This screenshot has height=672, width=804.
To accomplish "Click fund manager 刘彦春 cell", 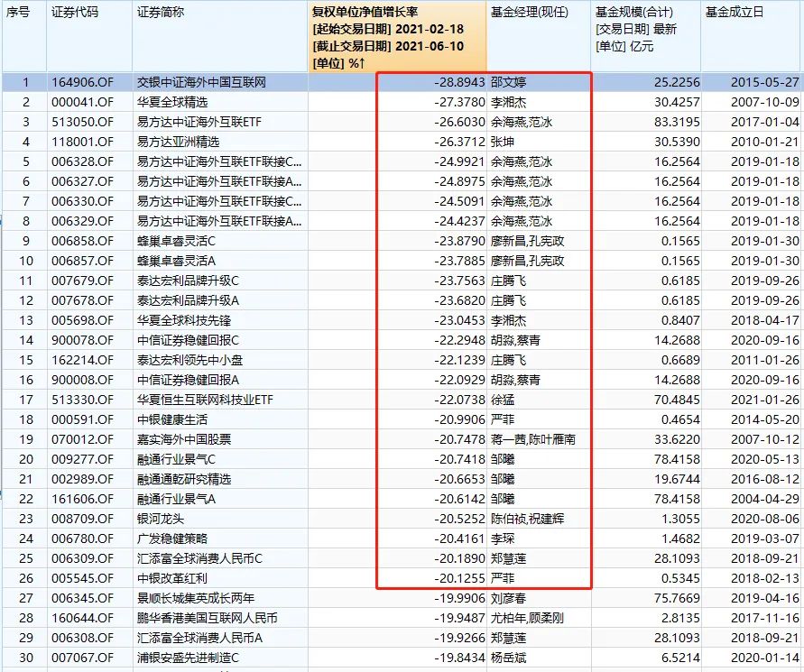I will click(510, 598).
